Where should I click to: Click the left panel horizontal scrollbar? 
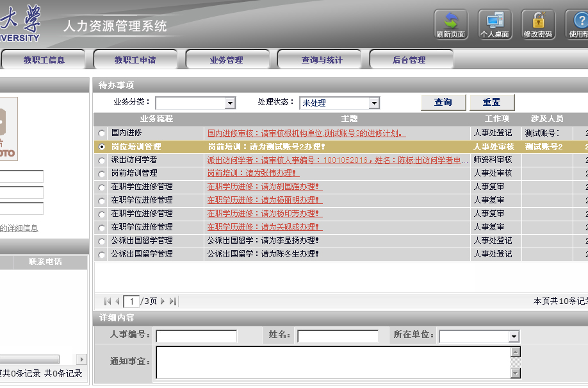(x=30, y=359)
